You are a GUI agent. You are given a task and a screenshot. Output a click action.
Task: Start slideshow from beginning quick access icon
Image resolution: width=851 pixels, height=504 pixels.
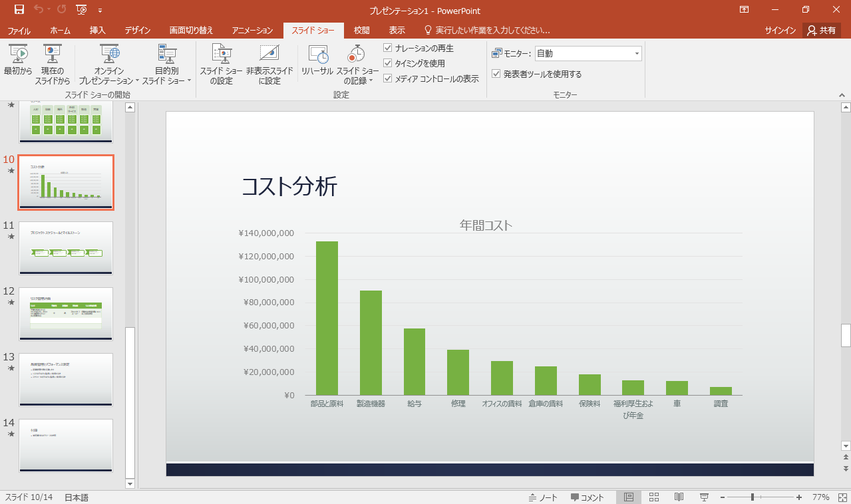81,10
